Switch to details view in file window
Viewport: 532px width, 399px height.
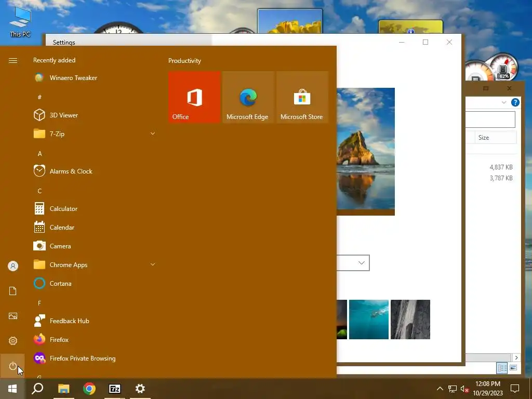[x=502, y=368]
